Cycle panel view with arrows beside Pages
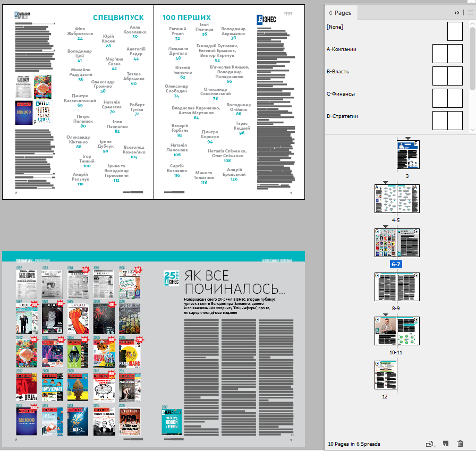The image size is (476, 451). tap(330, 13)
